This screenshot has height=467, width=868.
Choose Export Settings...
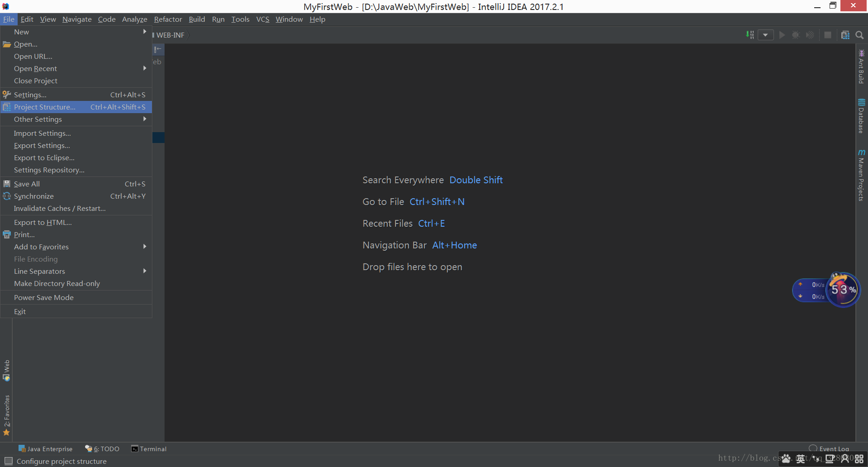click(76, 145)
